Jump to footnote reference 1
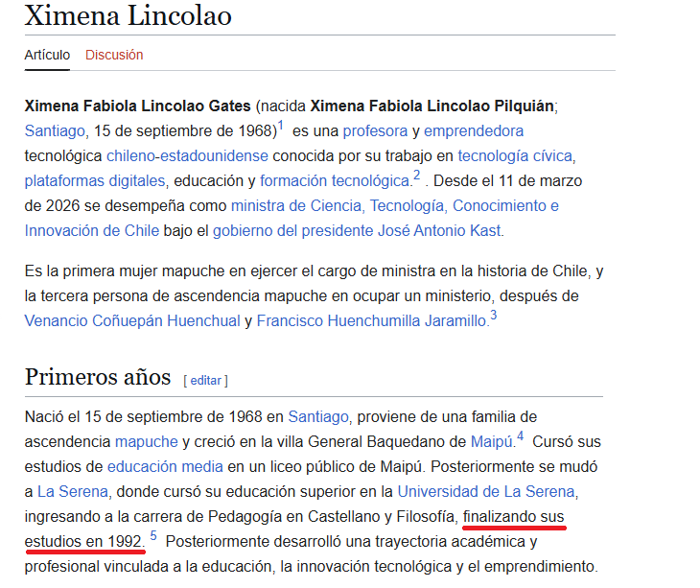Viewport: 700px width, 588px height. [281, 125]
